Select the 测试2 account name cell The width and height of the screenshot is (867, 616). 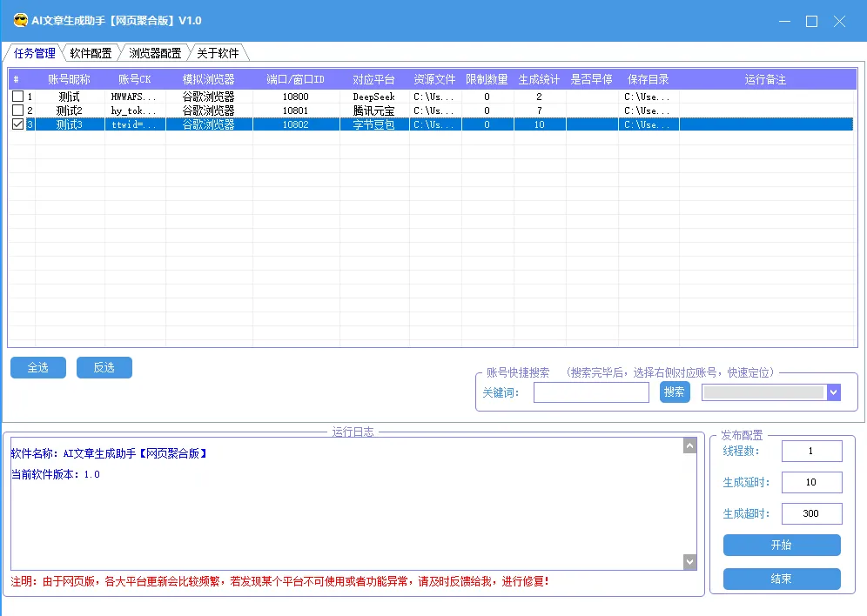point(69,110)
